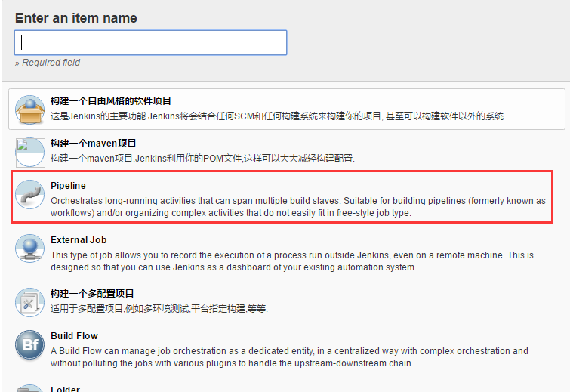Image resolution: width=570 pixels, height=392 pixels.
Task: Click the Enter an item name heading
Action: tap(76, 18)
